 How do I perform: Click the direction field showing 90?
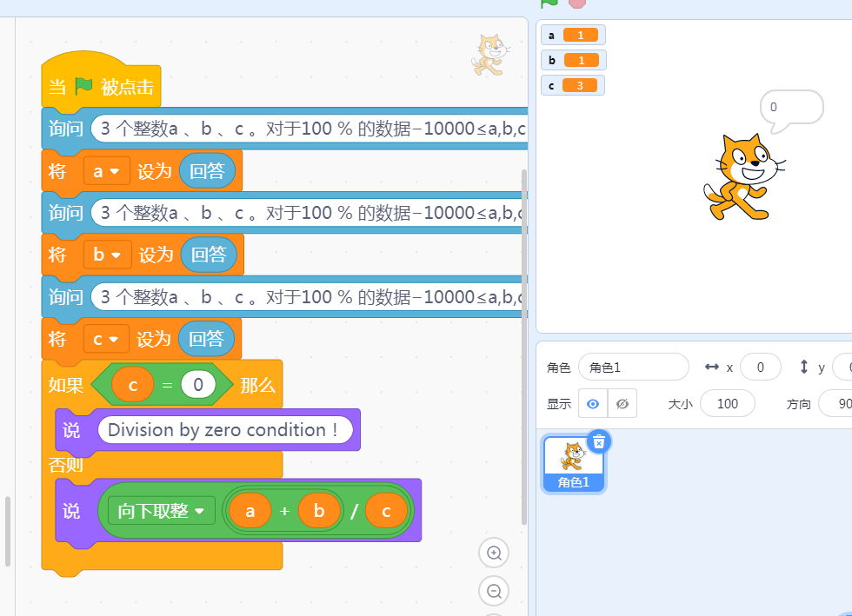[x=835, y=404]
